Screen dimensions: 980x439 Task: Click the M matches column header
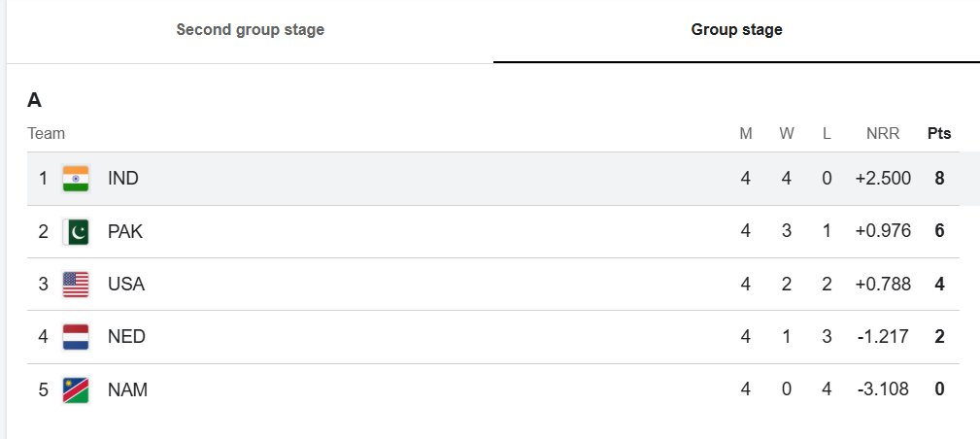[746, 134]
